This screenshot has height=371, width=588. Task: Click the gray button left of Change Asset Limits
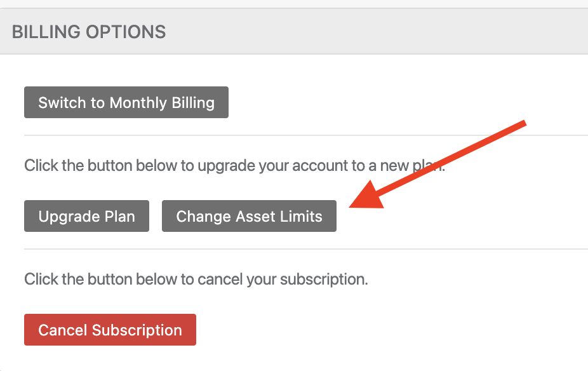tap(86, 215)
